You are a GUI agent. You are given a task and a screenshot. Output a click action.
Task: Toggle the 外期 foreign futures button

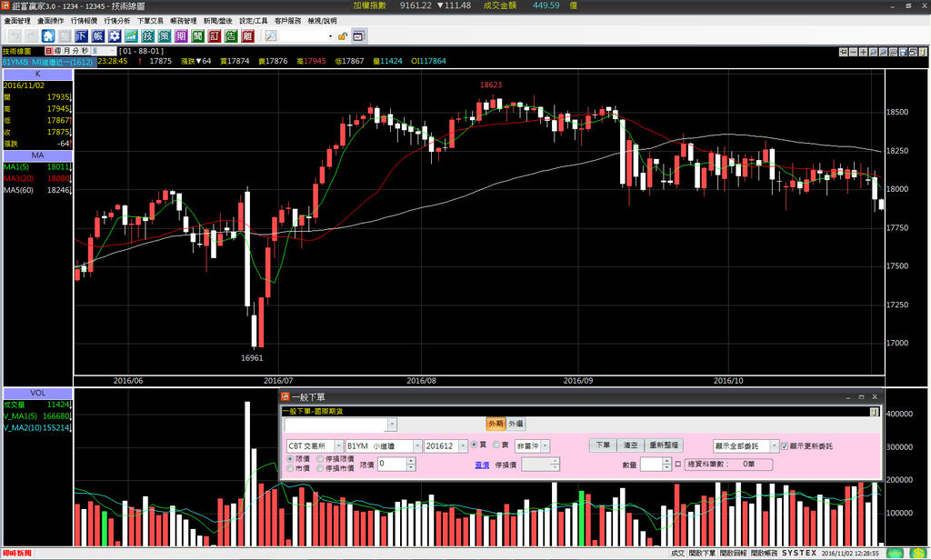[x=496, y=424]
